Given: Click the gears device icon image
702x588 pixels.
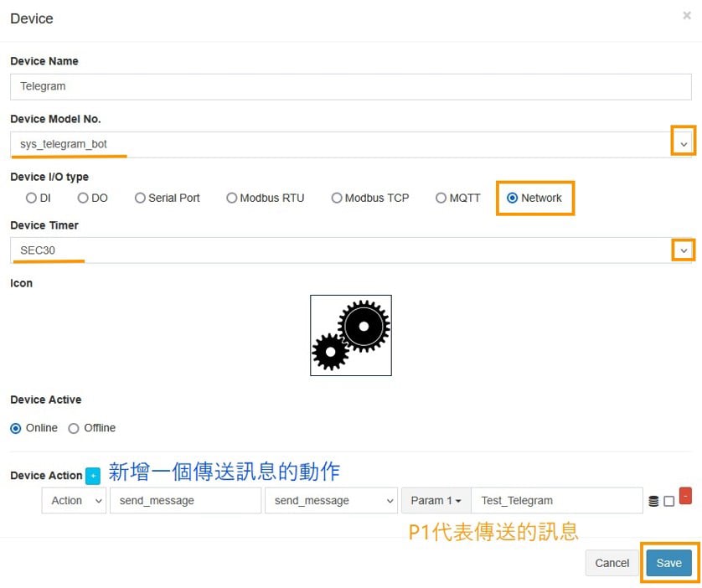Looking at the screenshot, I should click(350, 334).
